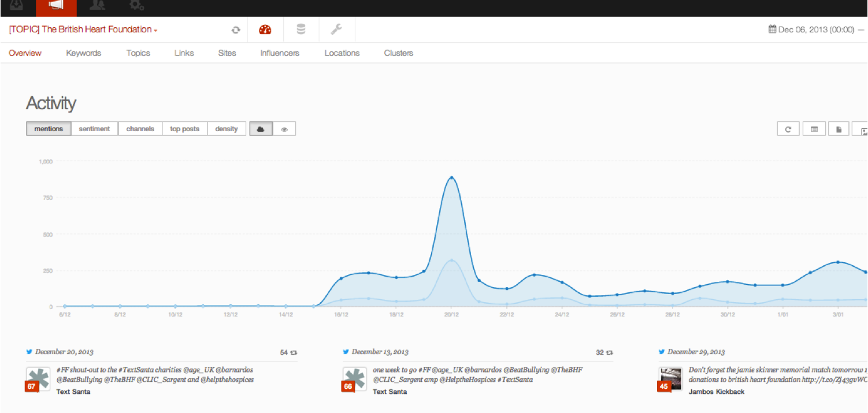The width and height of the screenshot is (868, 413).
Task: Click the 20/12 peak data point
Action: [451, 178]
